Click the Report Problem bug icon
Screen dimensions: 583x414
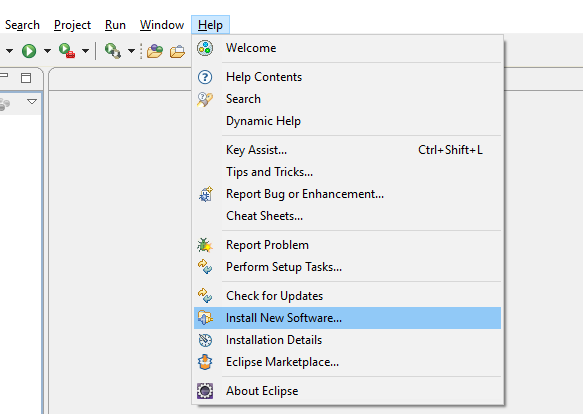point(205,245)
